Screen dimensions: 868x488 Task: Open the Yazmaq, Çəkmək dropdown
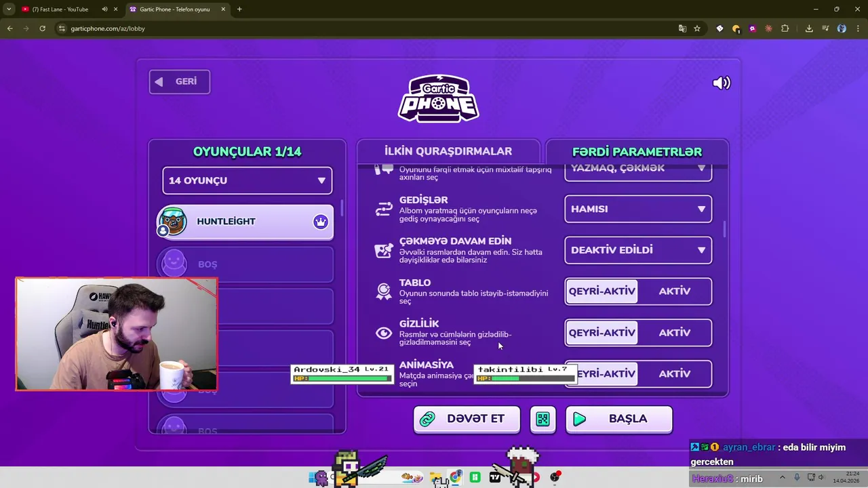pyautogui.click(x=638, y=171)
